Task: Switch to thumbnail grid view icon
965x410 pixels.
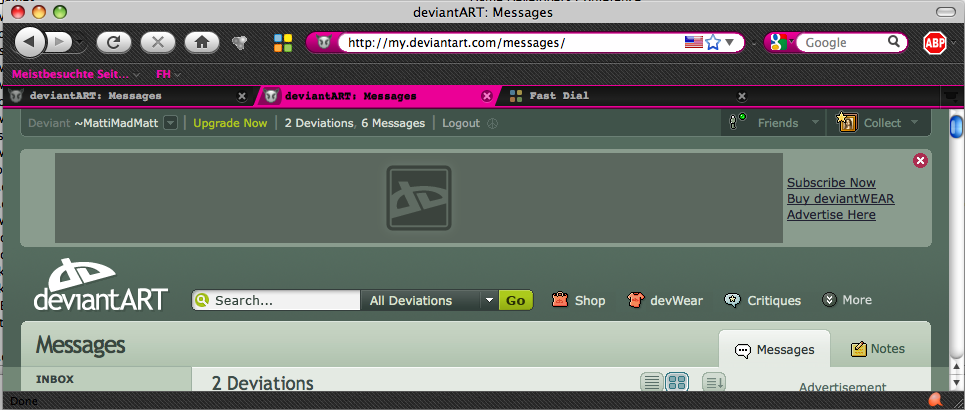Action: (x=677, y=382)
